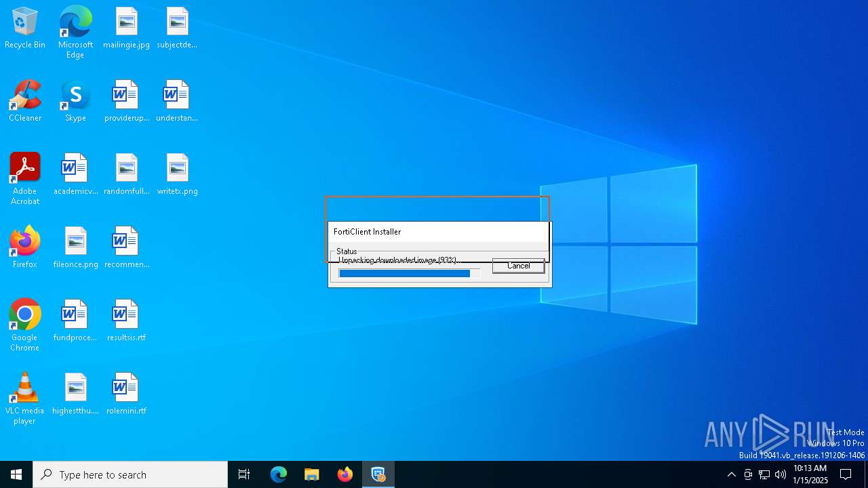Launch Microsoft Edge from the taskbar

[279, 474]
